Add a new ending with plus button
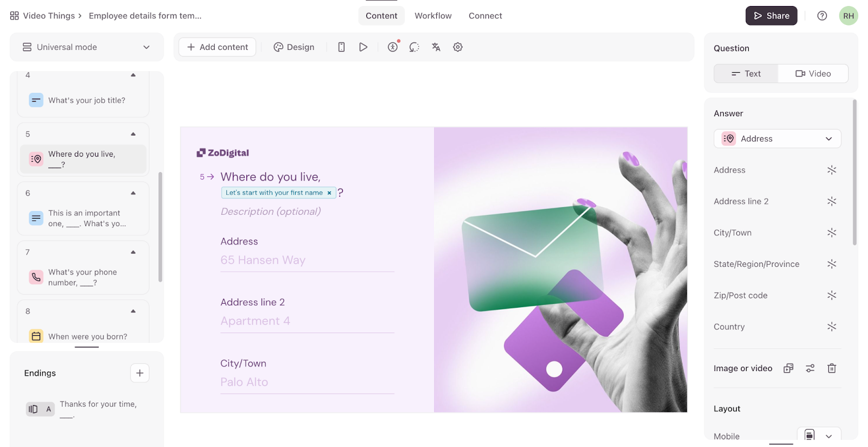 [140, 373]
